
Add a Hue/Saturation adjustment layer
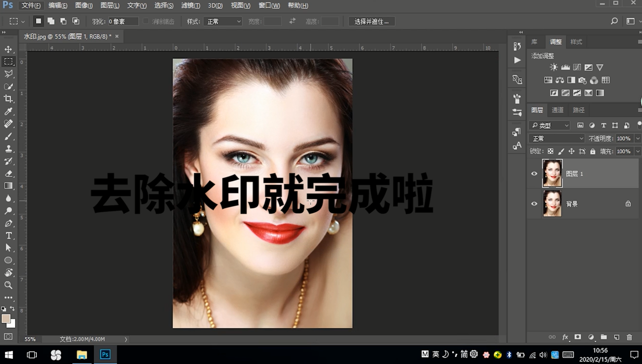tap(548, 80)
